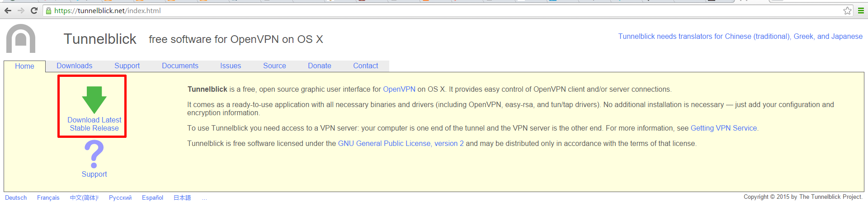Switch language to 日本語
Screen dimensions: 868x216
[x=182, y=197]
